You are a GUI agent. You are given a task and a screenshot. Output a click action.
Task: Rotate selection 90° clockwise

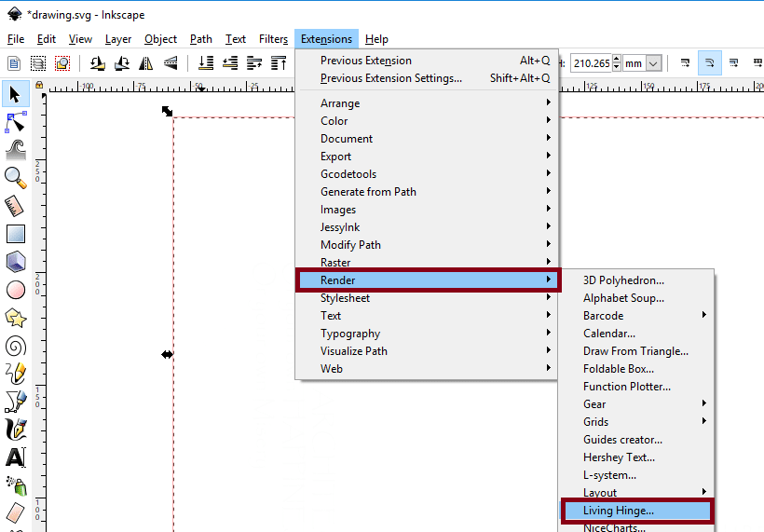coord(122,63)
